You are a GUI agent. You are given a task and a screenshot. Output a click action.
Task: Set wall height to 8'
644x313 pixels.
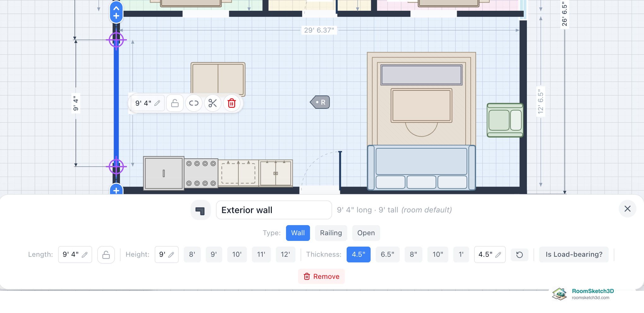click(x=192, y=255)
